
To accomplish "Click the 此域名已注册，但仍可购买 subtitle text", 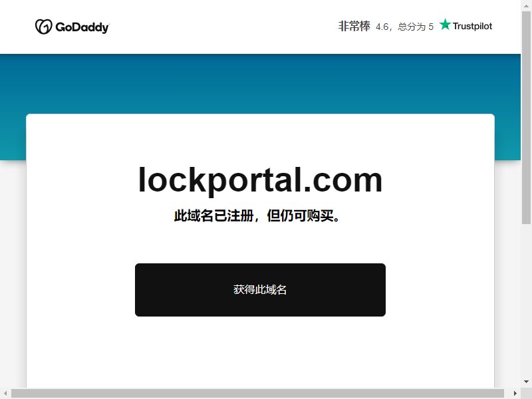I will point(257,215).
